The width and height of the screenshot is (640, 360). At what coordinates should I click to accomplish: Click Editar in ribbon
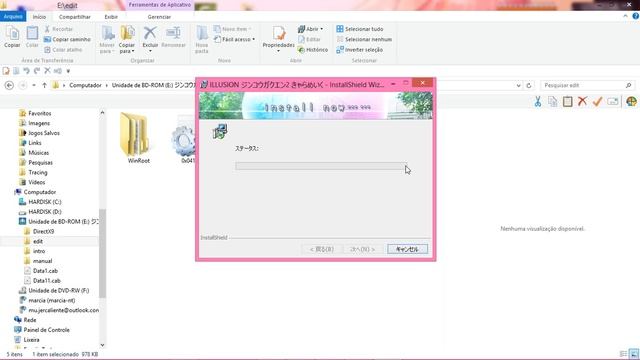(309, 39)
